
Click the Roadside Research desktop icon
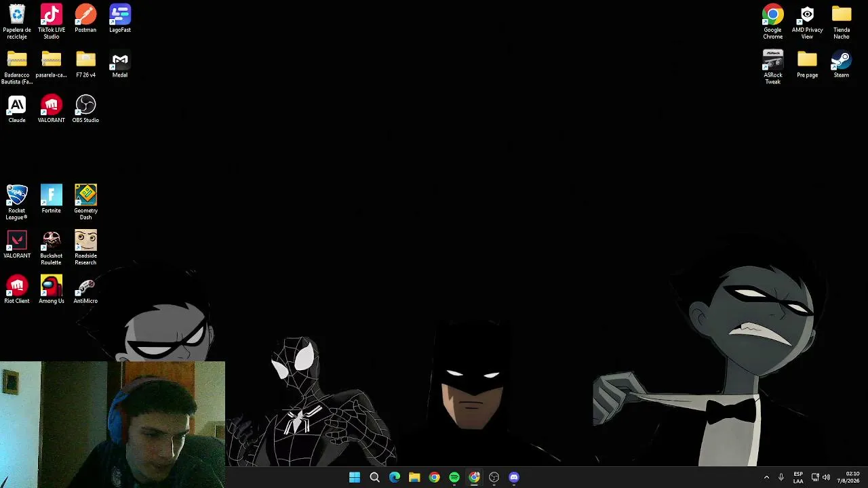85,247
